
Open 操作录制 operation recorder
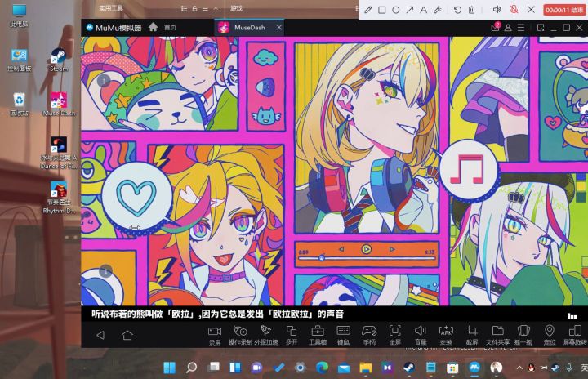pos(240,335)
